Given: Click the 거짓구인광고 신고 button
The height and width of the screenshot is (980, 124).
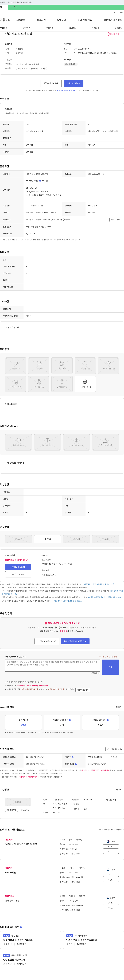Looking at the screenshot, I should [x=114, y=750].
